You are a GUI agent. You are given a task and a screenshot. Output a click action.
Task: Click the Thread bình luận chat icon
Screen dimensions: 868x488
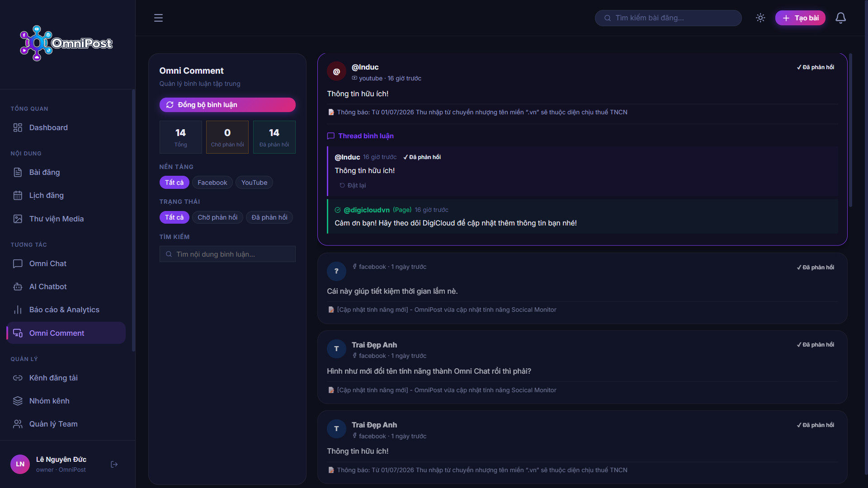pyautogui.click(x=330, y=136)
